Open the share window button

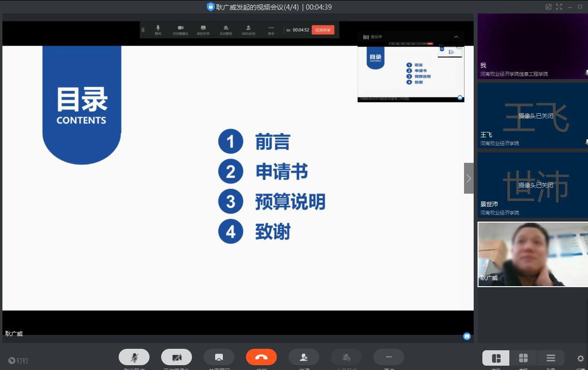click(x=219, y=357)
